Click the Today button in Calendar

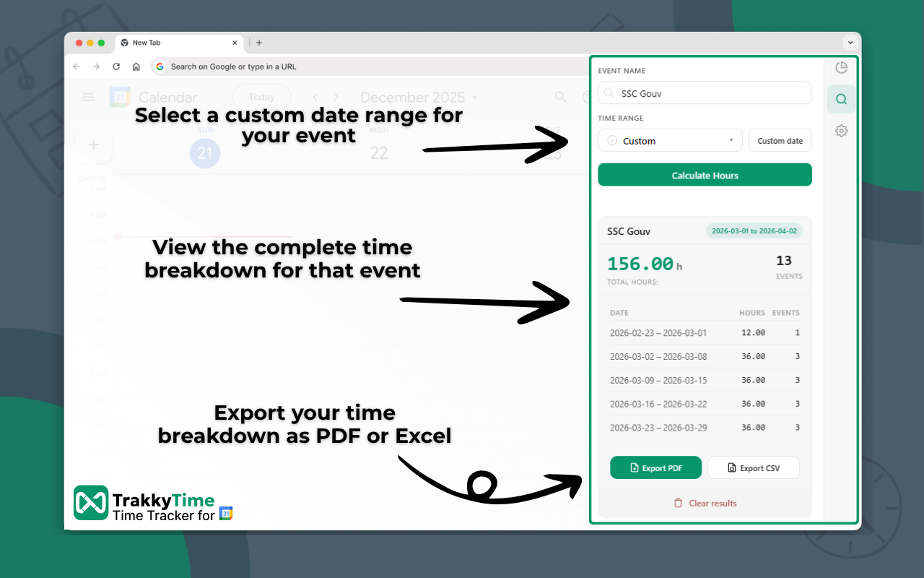tap(261, 97)
